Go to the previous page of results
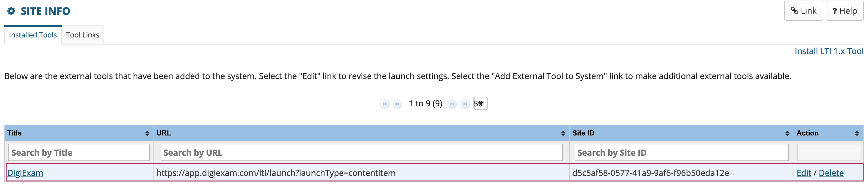The width and height of the screenshot is (868, 186). pyautogui.click(x=397, y=104)
